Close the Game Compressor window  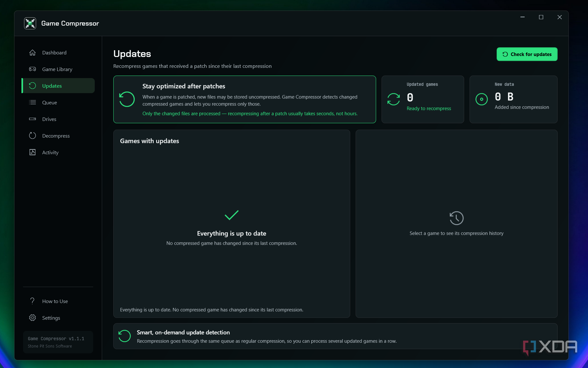tap(560, 17)
